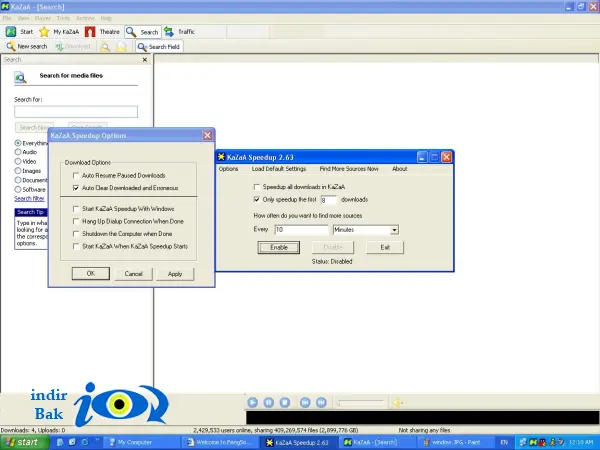Click the EN language indicator in taskbar
The image size is (600, 450).
[504, 442]
